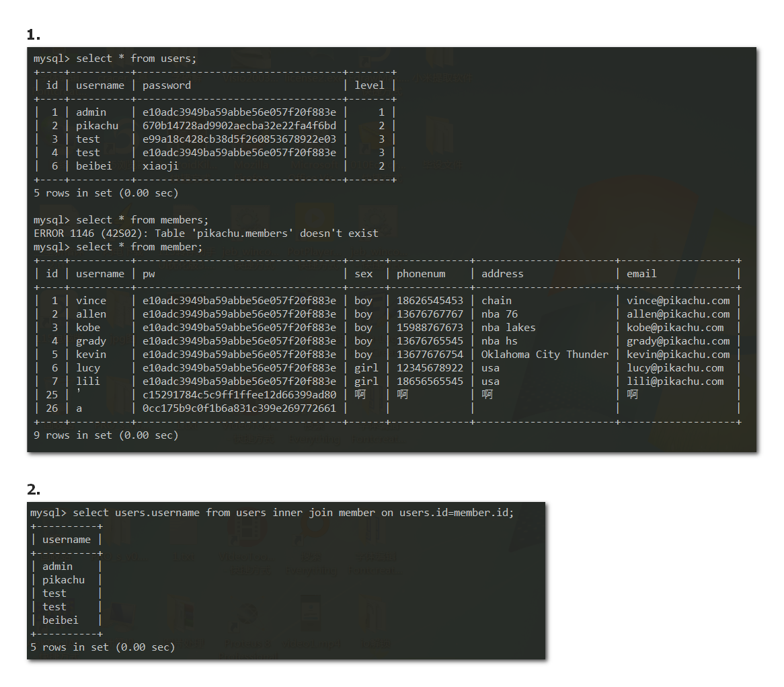Click beibei's password value "xiaoji"

(x=161, y=166)
